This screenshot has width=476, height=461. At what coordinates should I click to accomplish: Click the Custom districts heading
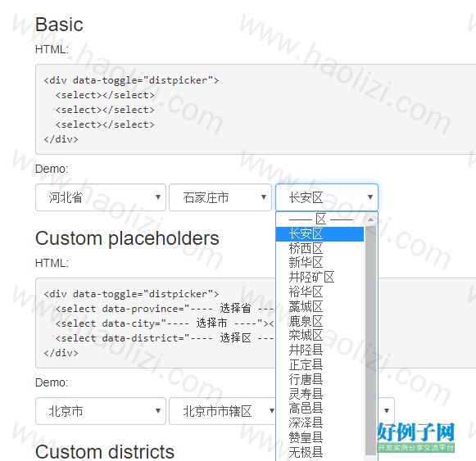(105, 452)
